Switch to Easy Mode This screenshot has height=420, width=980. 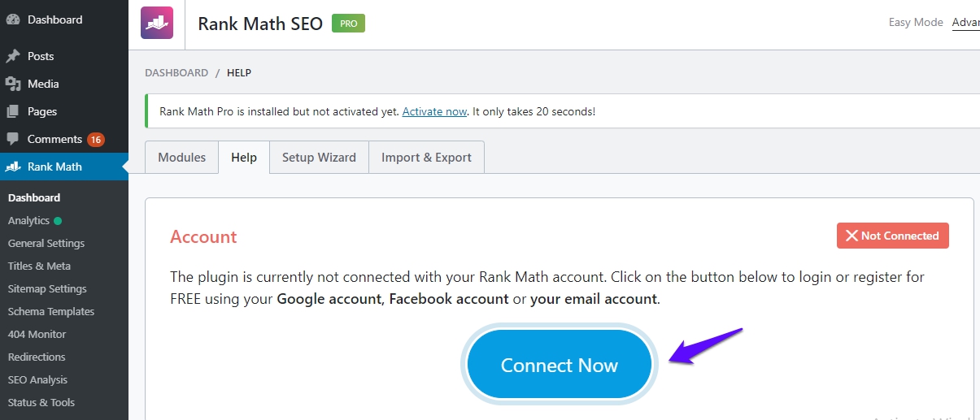click(916, 23)
